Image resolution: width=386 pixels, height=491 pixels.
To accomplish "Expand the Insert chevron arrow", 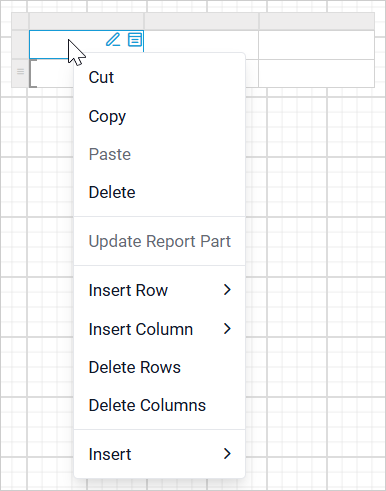I will pos(227,454).
